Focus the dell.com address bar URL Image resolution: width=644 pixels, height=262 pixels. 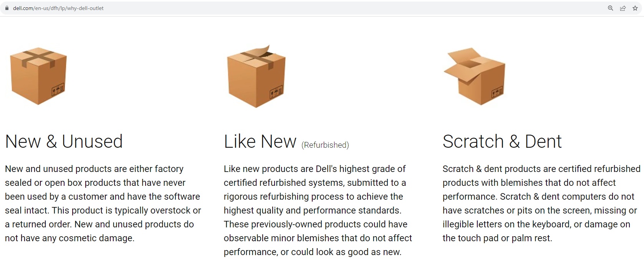point(58,8)
